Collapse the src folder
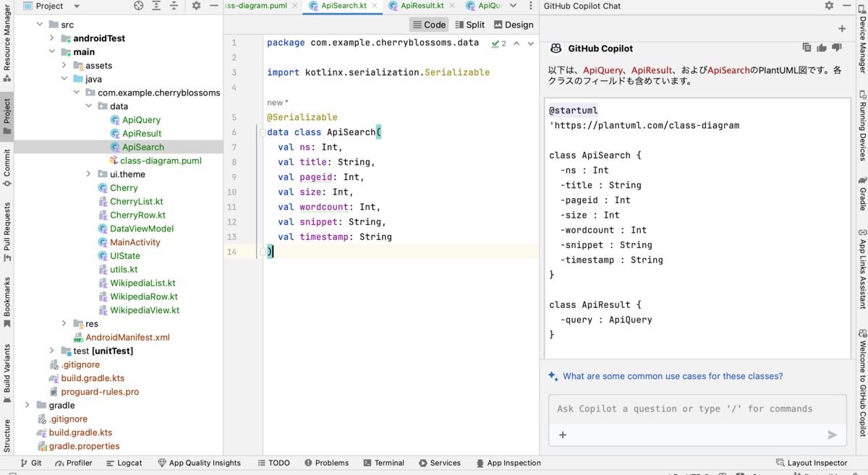Image resolution: width=868 pixels, height=475 pixels. click(40, 25)
